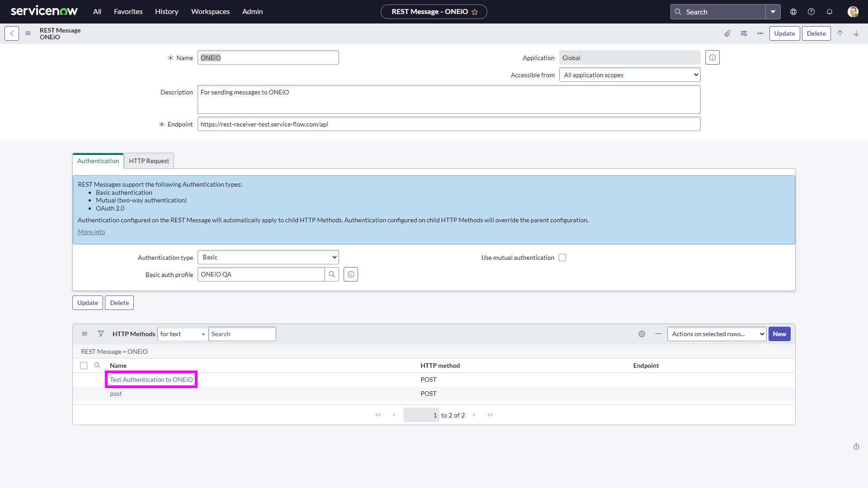Screen dimensions: 868x488
Task: Open the History menu
Action: tap(166, 12)
